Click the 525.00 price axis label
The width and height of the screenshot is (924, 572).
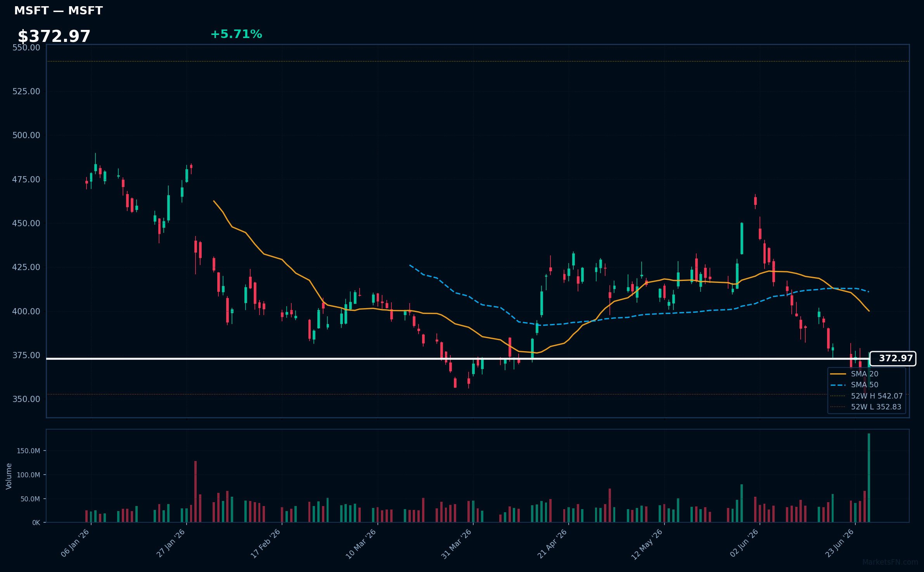(26, 92)
